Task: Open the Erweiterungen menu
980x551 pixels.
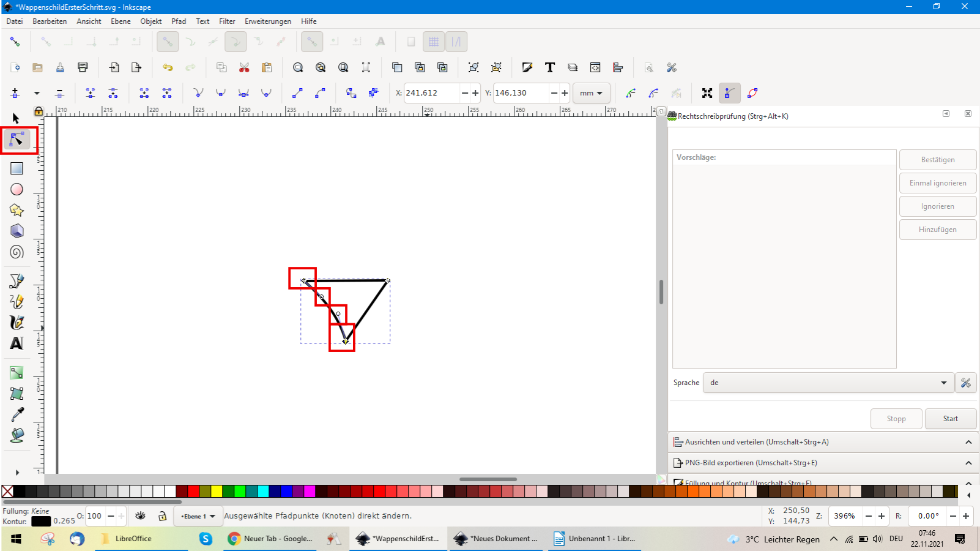Action: click(x=268, y=21)
